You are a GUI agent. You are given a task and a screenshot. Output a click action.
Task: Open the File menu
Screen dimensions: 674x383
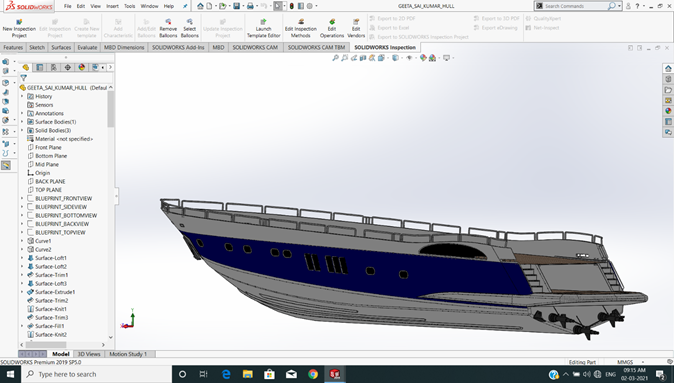point(67,6)
